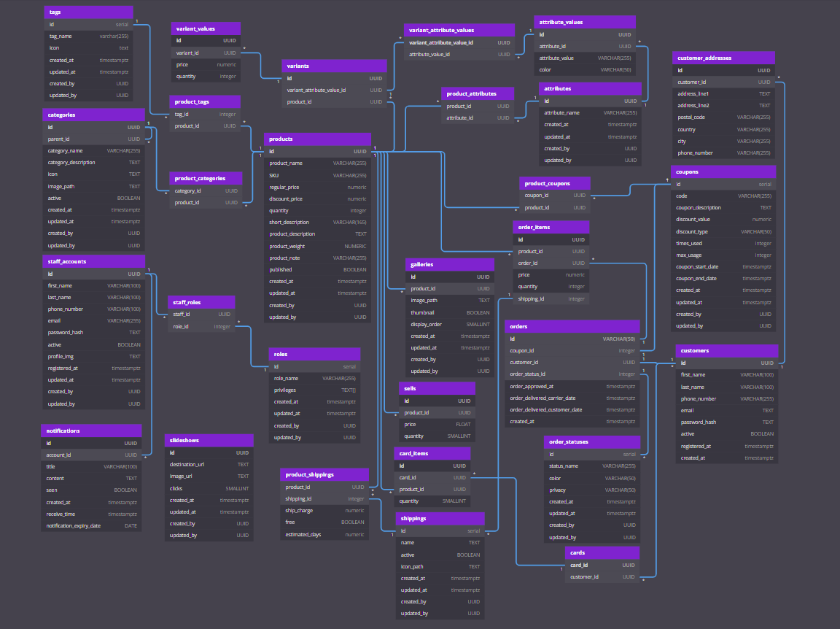Image resolution: width=840 pixels, height=629 pixels.
Task: Click the thumbnail field in galleries
Action: [x=450, y=312]
